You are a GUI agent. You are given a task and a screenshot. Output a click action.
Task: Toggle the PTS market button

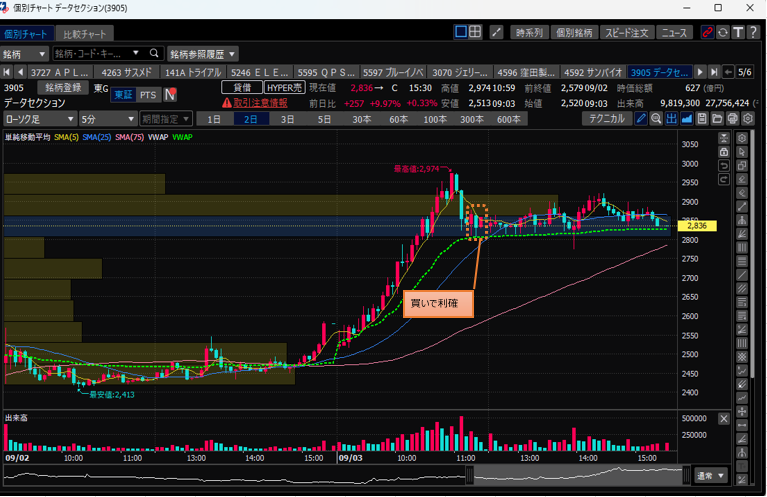click(x=148, y=95)
